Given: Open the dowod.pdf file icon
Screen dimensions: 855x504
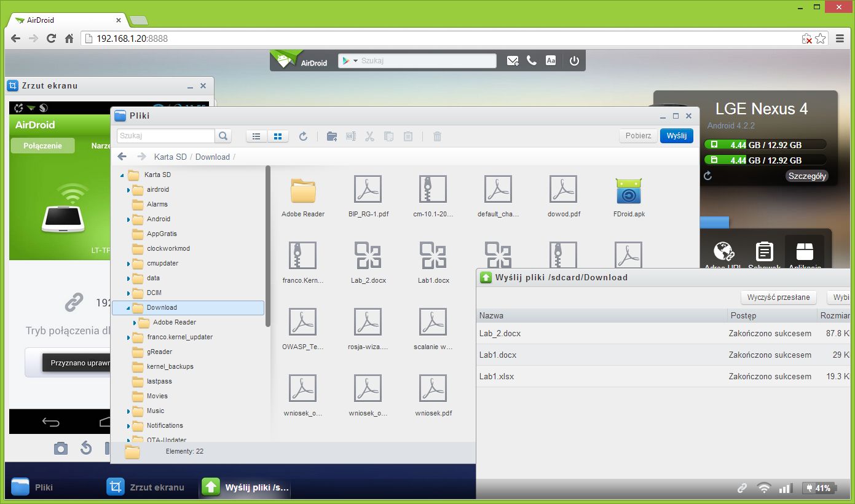Looking at the screenshot, I should [x=563, y=189].
